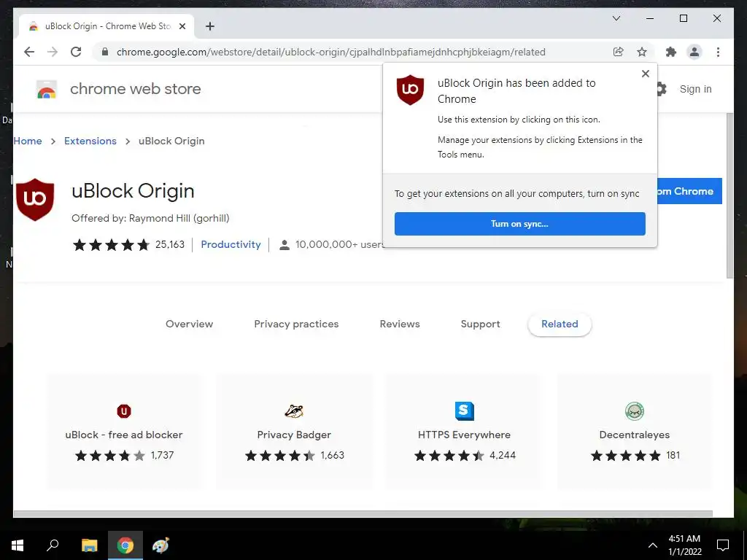This screenshot has height=560, width=747.
Task: Click the horizontal scrollbar at bottom
Action: coord(363,514)
